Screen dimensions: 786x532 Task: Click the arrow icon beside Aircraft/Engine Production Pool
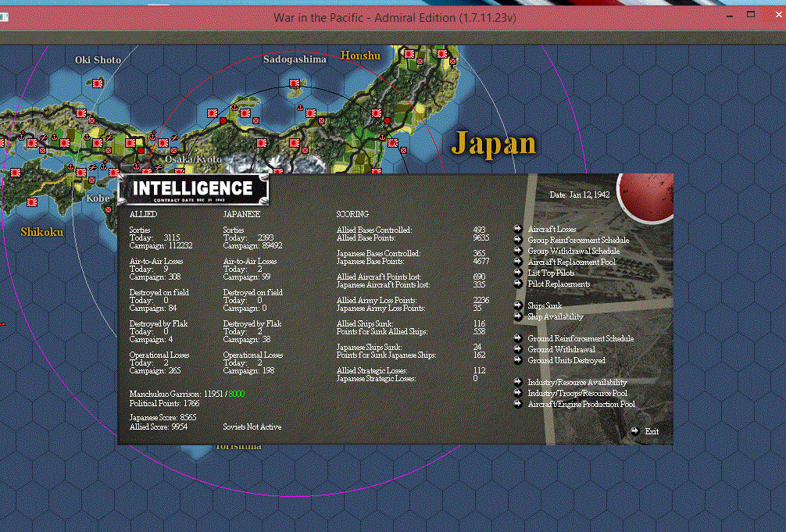pyautogui.click(x=518, y=404)
